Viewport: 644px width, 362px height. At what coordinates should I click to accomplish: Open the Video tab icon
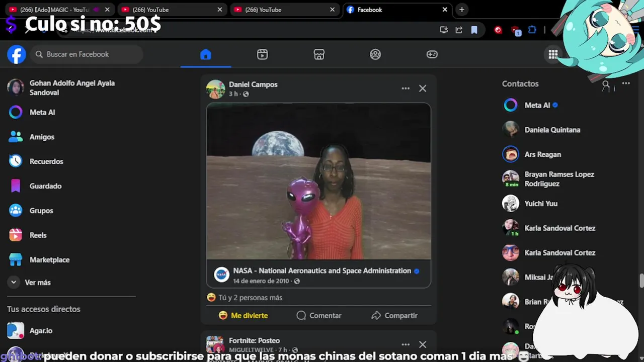click(262, 54)
